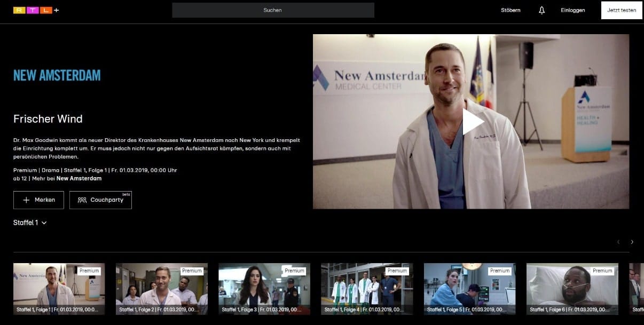
Task: Expand the Staffel 1 season dropdown
Action: (30, 223)
